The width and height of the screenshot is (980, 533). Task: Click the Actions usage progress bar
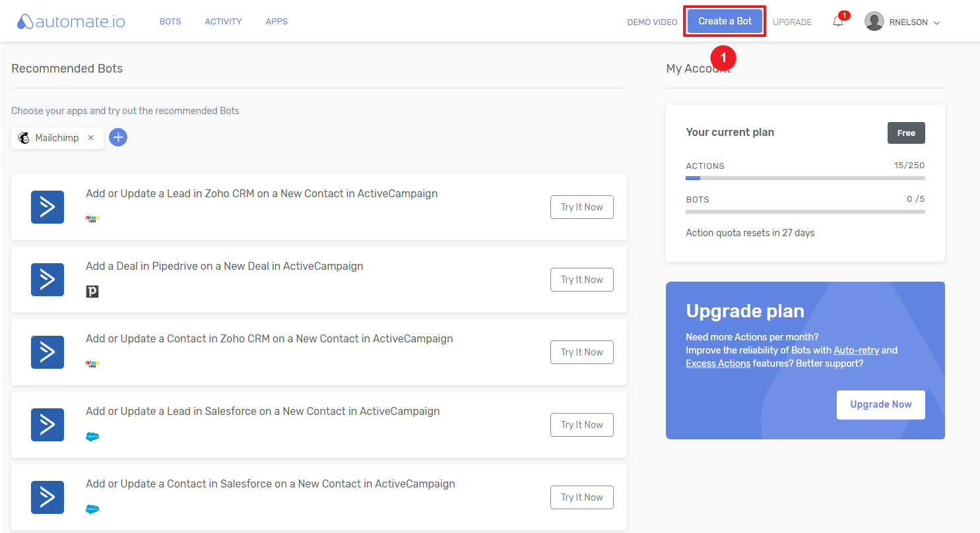coord(805,178)
